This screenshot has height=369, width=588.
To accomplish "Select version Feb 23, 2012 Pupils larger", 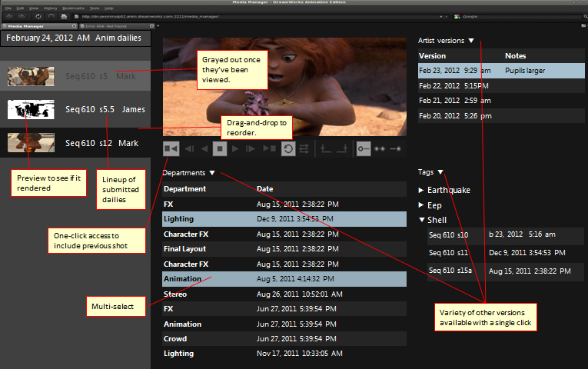I will coord(501,71).
